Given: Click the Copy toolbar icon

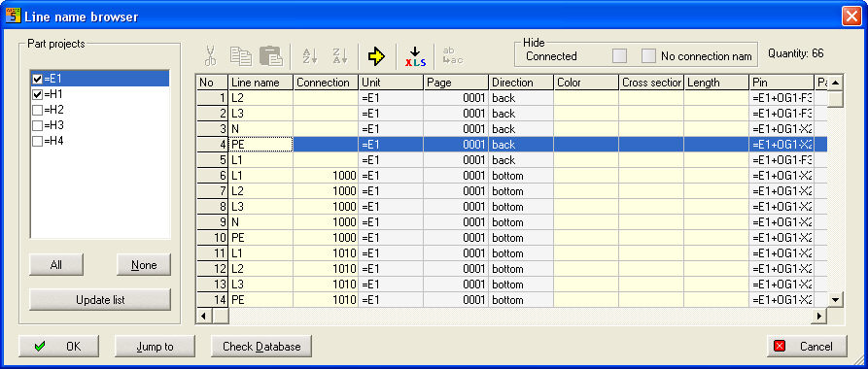Looking at the screenshot, I should point(241,56).
